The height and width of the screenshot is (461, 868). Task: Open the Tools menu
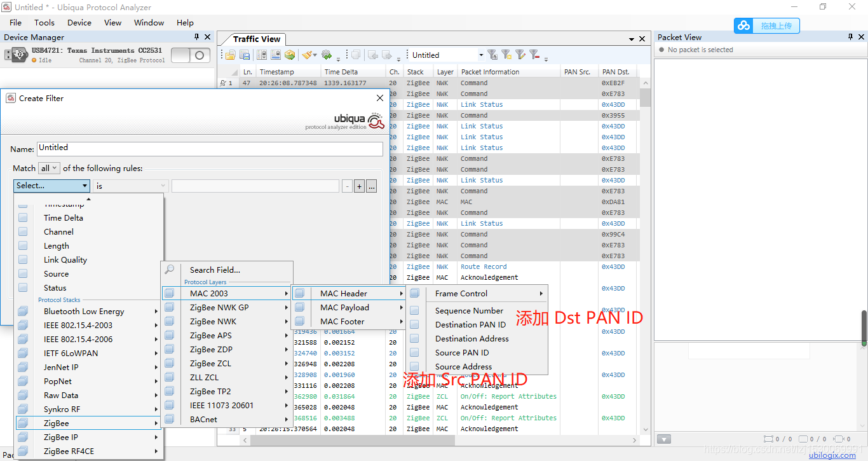pos(44,22)
